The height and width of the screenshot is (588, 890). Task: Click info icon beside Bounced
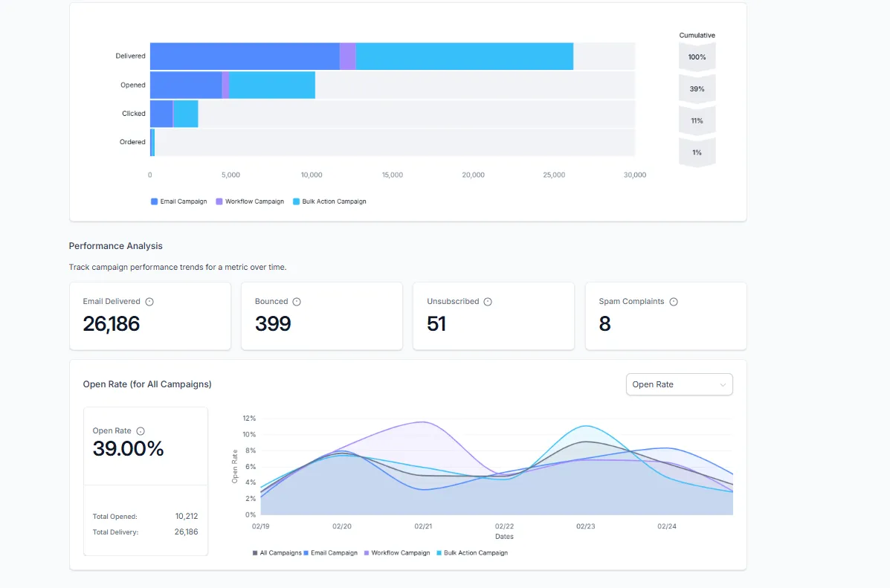(x=296, y=302)
